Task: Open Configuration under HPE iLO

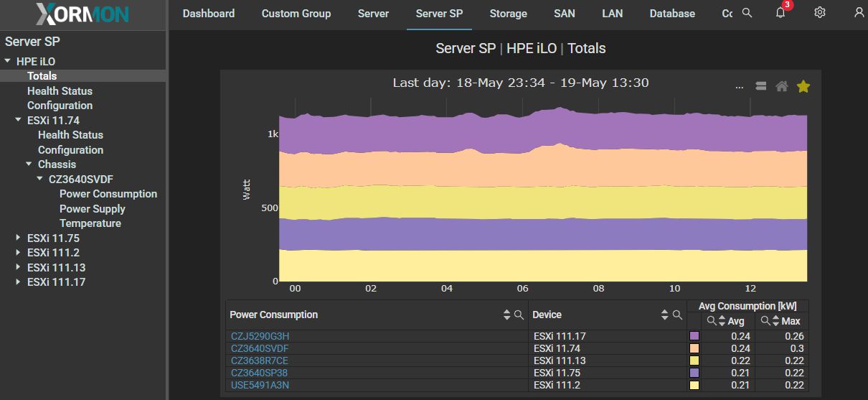Action: [60, 106]
